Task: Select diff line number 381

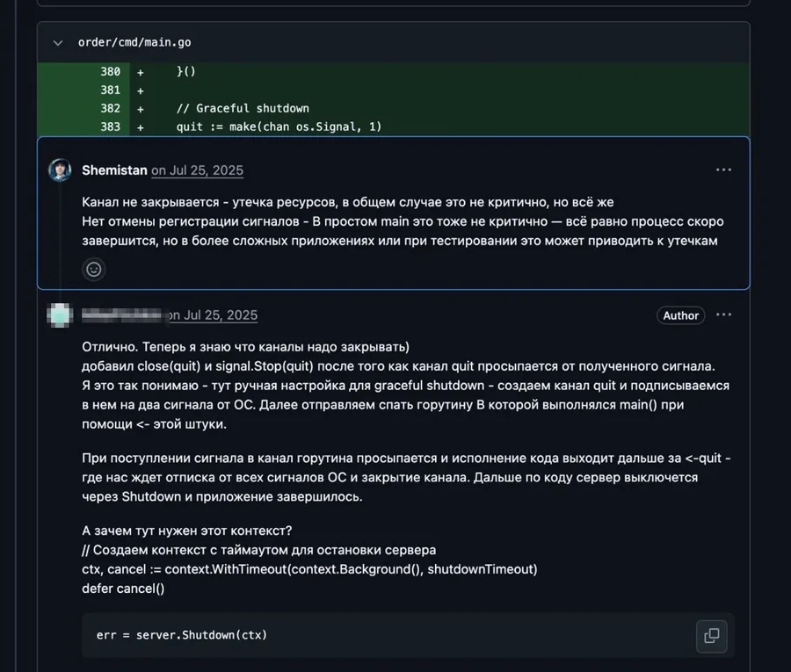Action: pos(110,90)
